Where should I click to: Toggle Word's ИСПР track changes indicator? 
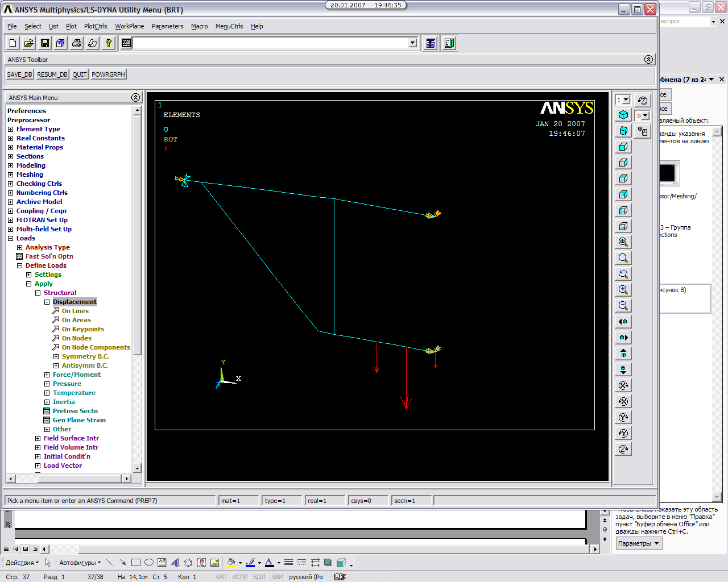point(240,577)
